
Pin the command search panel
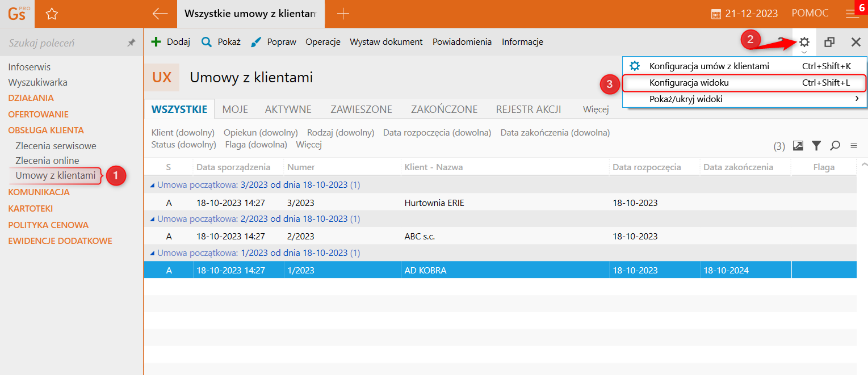[x=131, y=43]
